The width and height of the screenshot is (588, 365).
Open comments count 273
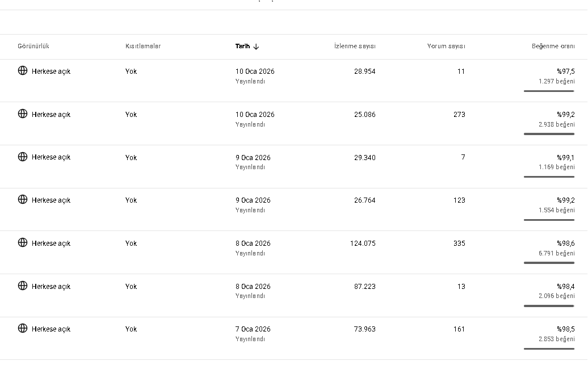tap(459, 115)
